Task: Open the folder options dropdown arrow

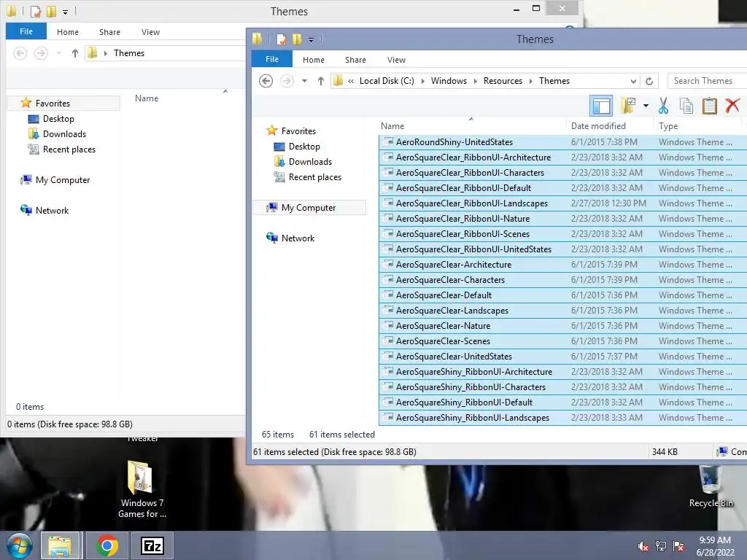Action: pyautogui.click(x=646, y=106)
